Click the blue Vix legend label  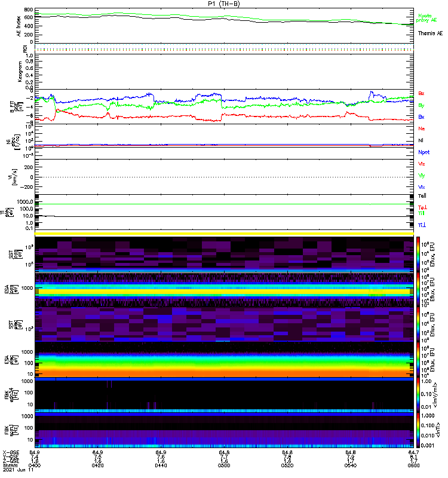(421, 188)
